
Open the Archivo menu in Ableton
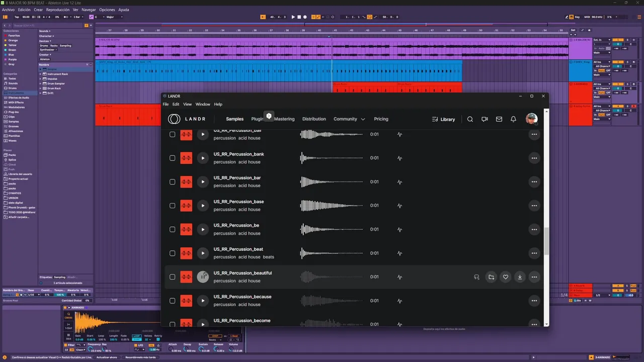(x=8, y=10)
